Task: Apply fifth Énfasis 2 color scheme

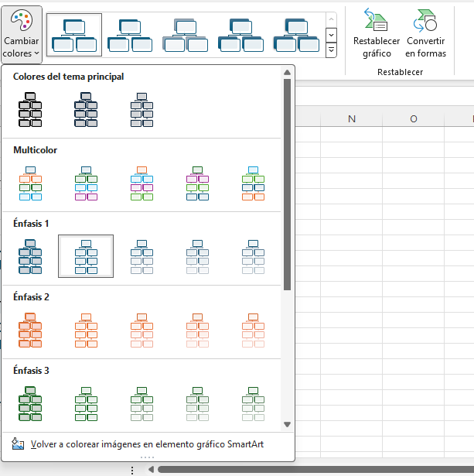Action: pos(253,330)
